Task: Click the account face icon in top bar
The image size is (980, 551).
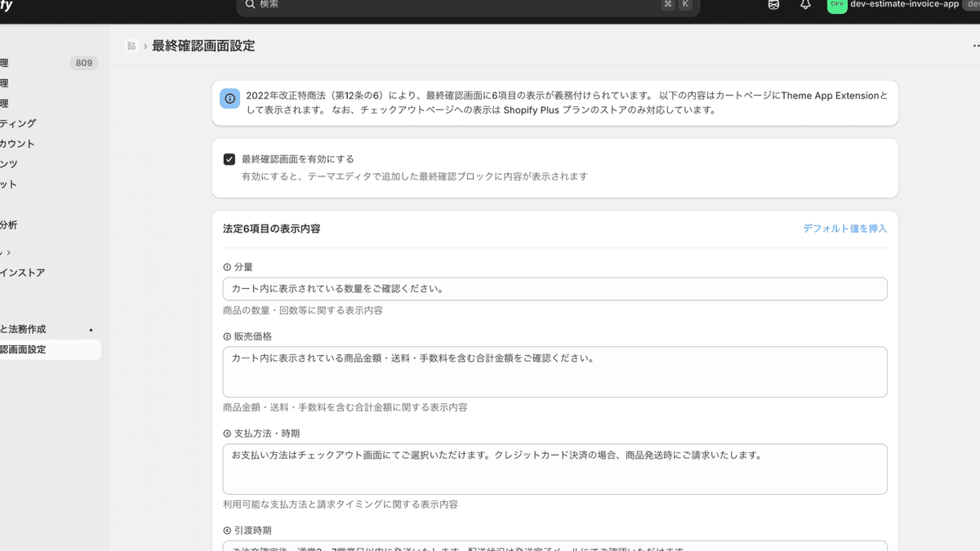Action: tap(773, 6)
